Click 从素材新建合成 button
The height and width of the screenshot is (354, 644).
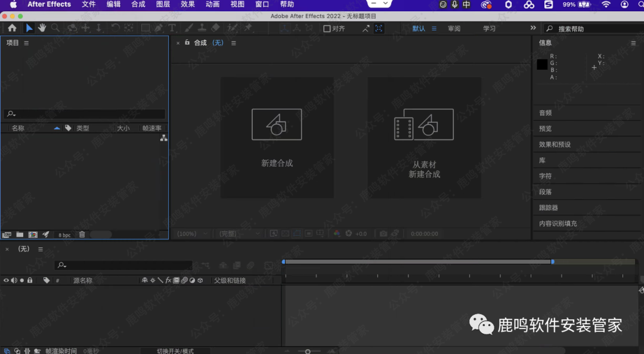point(424,137)
